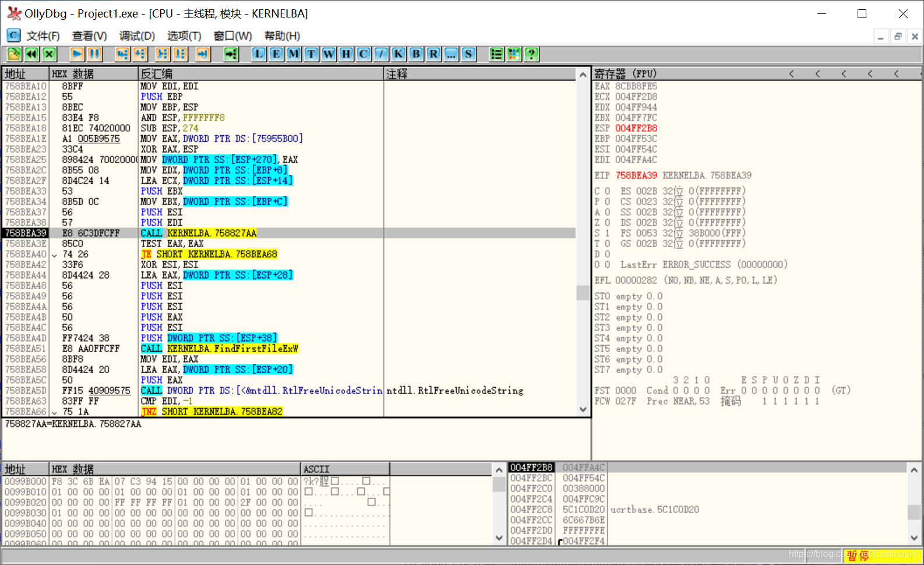Click the ASCII column header in dump
The height and width of the screenshot is (565, 924).
point(345,469)
